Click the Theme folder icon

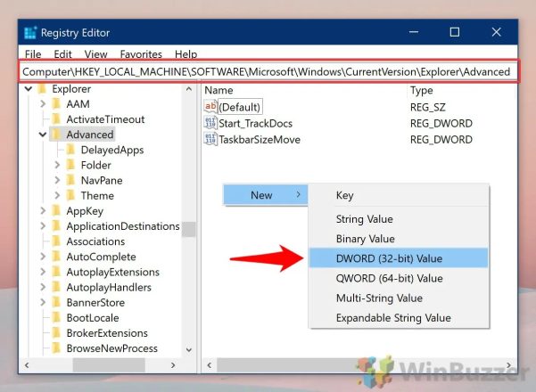[x=70, y=195]
